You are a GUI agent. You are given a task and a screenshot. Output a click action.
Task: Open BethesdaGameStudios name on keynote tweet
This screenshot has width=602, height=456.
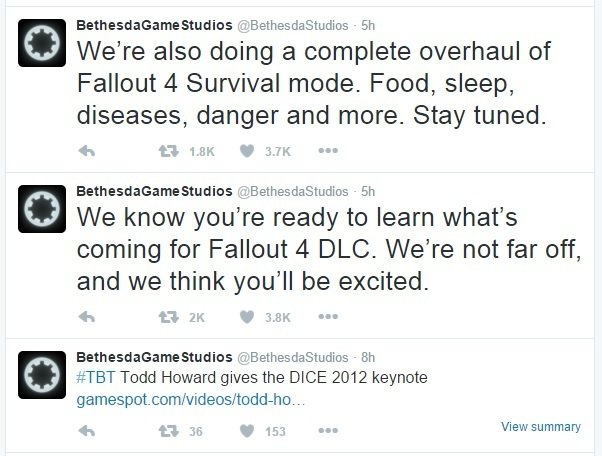(154, 357)
